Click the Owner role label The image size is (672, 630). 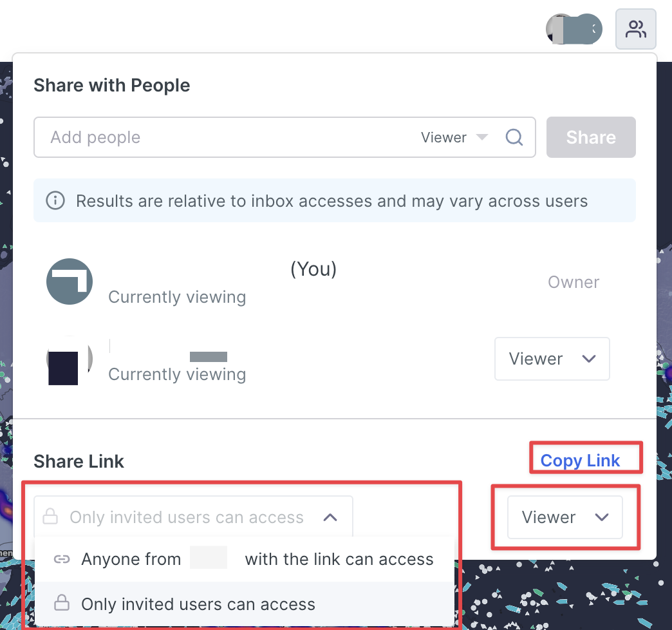(x=573, y=282)
